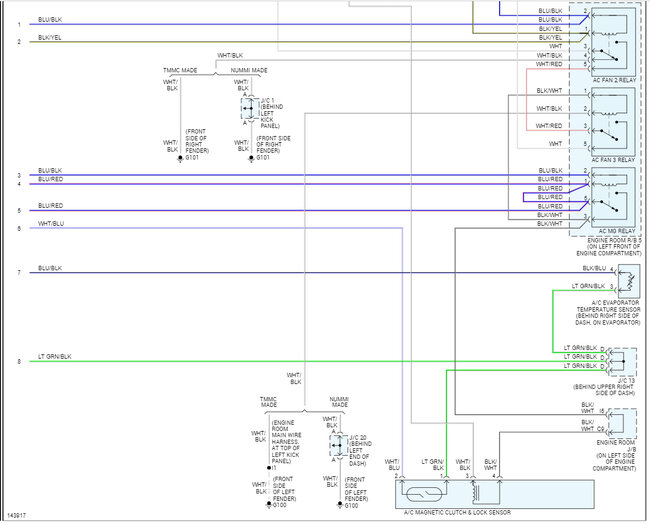
Task: Click the BLK/WHT C9 label at Engine Room J/B
Action: tap(592, 425)
